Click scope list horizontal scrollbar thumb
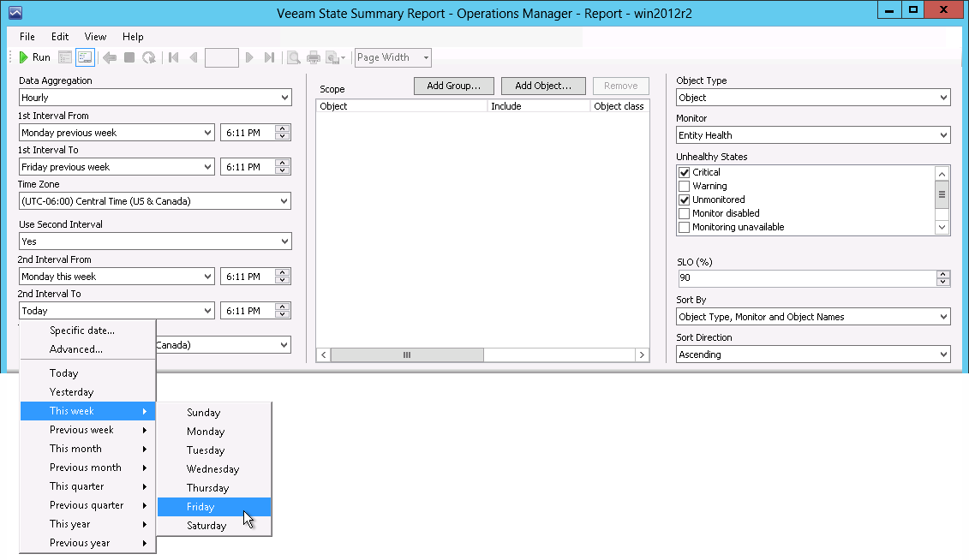The height and width of the screenshot is (560, 969). 407,355
